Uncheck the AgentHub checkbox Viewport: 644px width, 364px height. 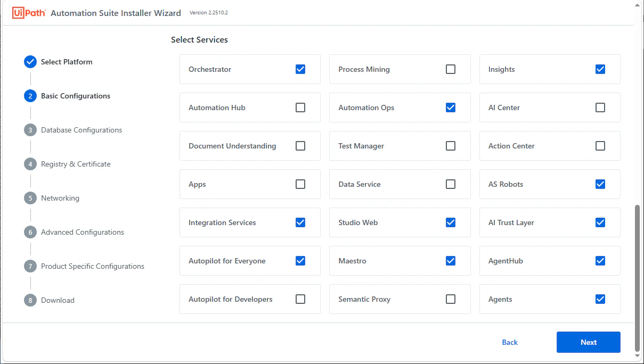click(x=600, y=261)
